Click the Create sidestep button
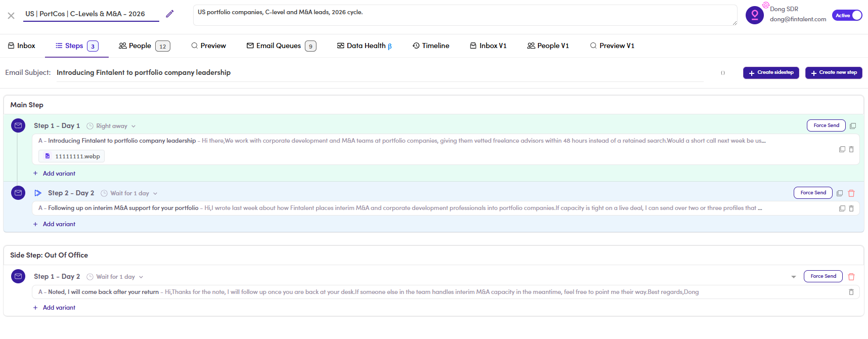Screen dimensions: 868x339 [x=771, y=73]
